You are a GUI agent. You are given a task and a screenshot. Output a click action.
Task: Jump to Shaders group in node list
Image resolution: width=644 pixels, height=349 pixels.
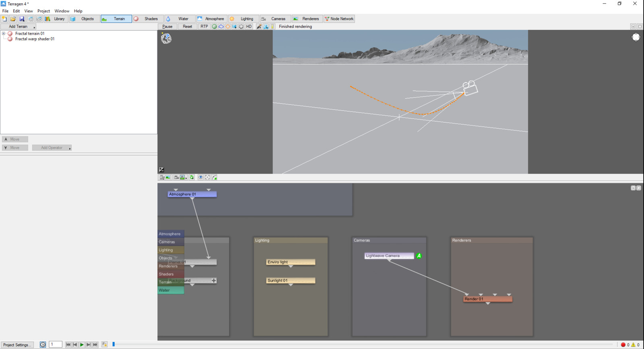(171, 274)
